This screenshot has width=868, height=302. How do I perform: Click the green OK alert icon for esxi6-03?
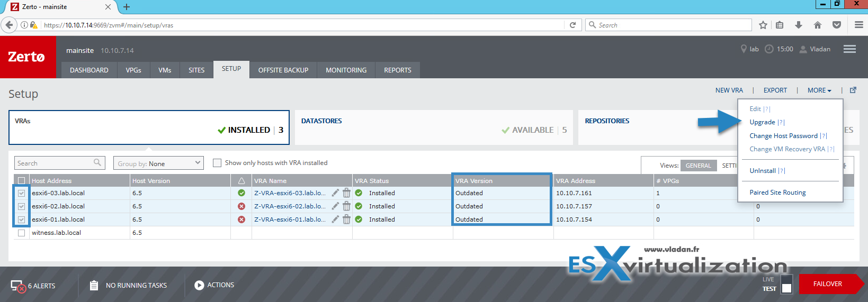coord(241,193)
